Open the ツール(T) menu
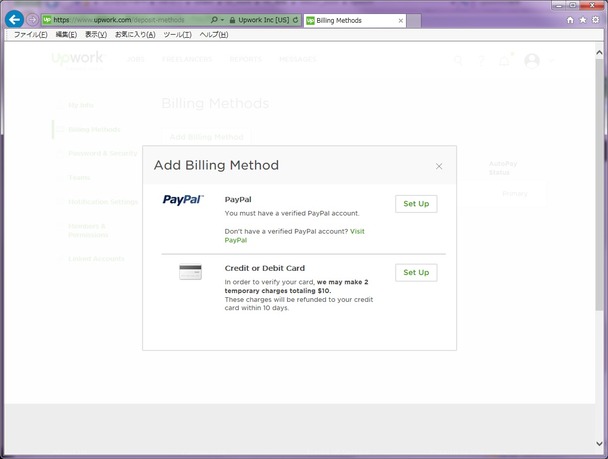The height and width of the screenshot is (459, 608). click(x=177, y=35)
